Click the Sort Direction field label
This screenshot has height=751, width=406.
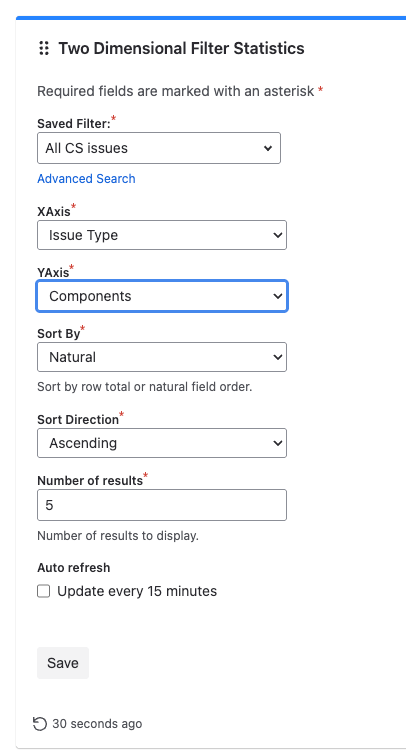click(x=78, y=420)
